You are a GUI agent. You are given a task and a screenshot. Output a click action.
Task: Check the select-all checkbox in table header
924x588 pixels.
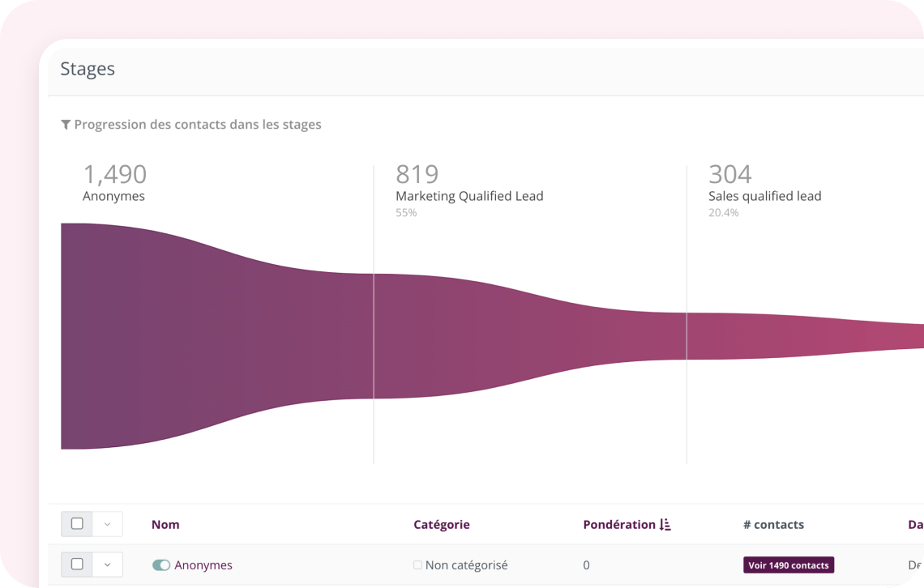click(77, 524)
